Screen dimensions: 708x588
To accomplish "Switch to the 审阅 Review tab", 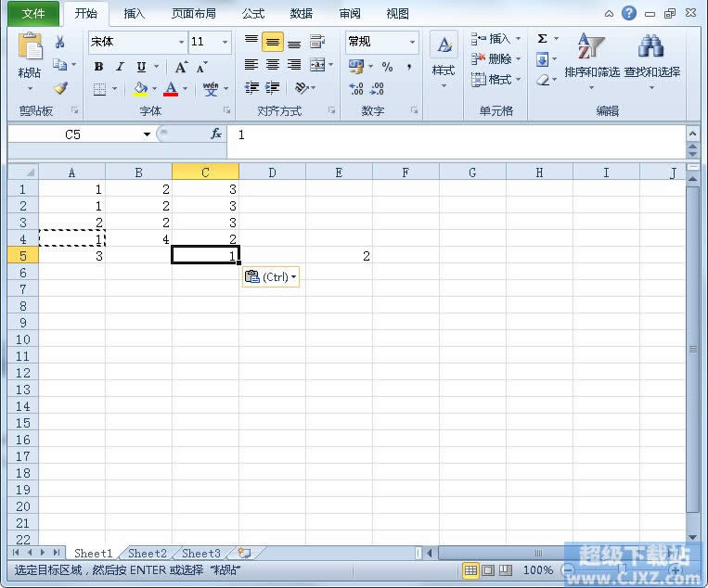I will coord(350,14).
